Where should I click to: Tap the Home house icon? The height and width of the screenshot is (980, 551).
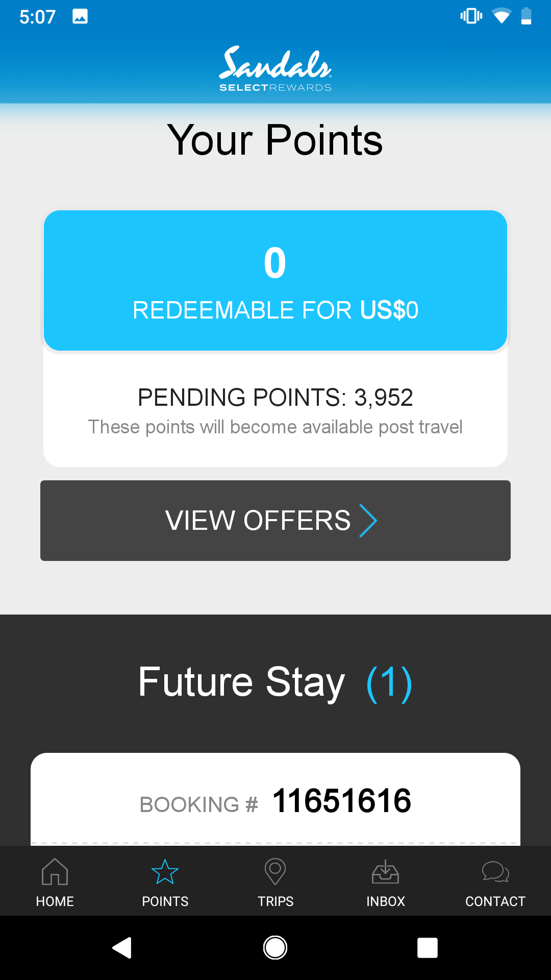click(55, 871)
